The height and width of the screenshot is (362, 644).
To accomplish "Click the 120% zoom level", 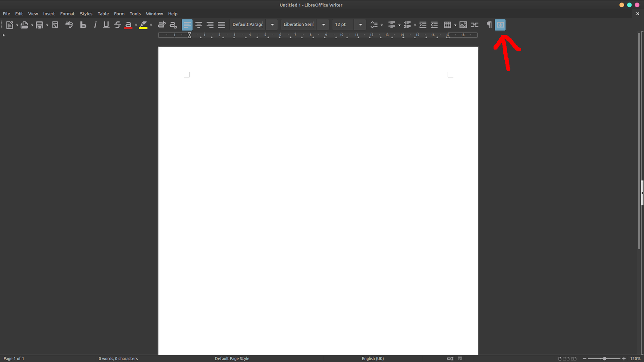I will click(x=635, y=359).
